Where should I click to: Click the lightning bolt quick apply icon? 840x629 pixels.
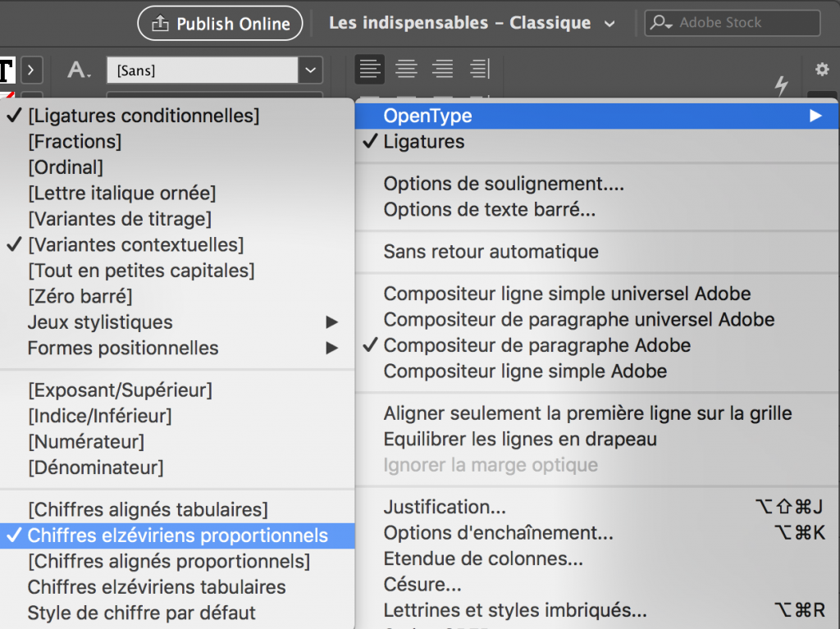(x=782, y=84)
